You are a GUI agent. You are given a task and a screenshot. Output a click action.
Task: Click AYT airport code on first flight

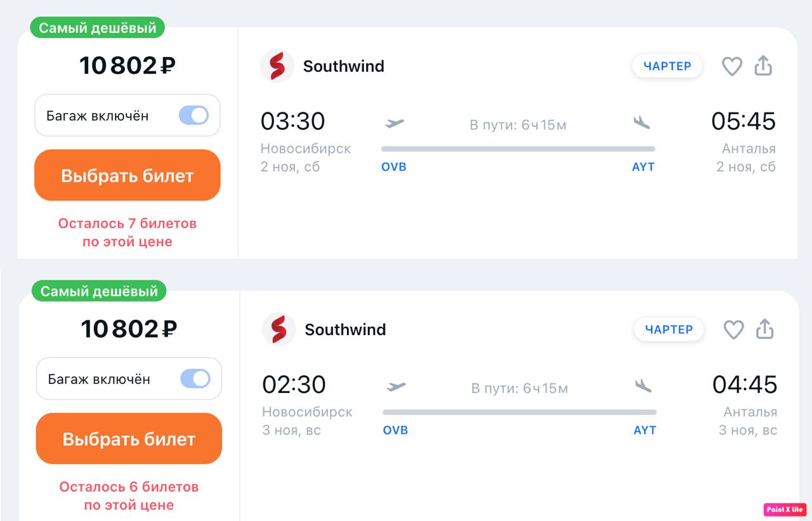[643, 167]
